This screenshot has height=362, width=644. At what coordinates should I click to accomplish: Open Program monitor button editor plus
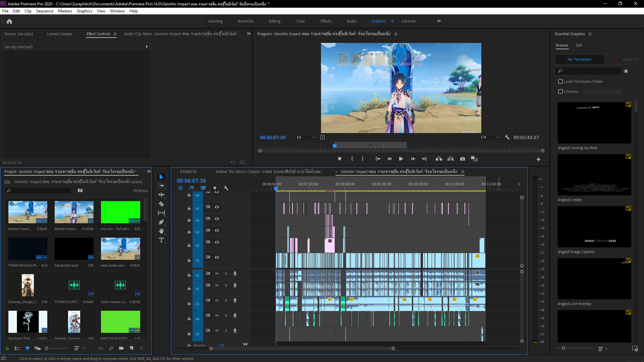(538, 160)
